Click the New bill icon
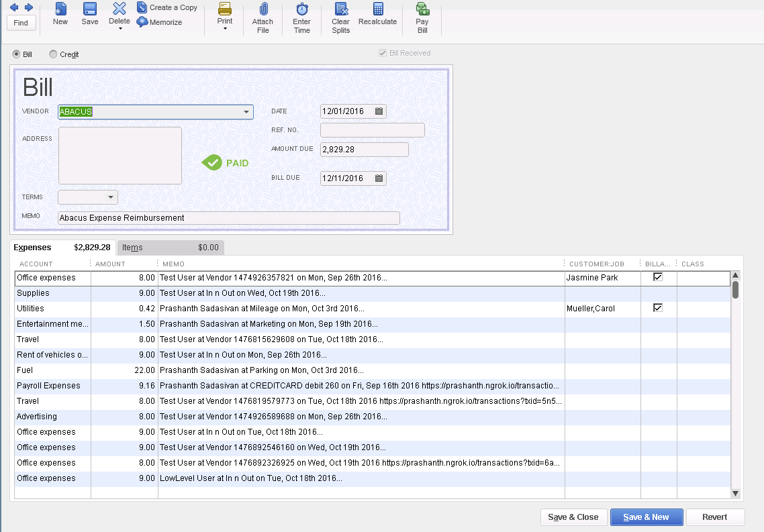This screenshot has height=532, width=764. pos(60,9)
